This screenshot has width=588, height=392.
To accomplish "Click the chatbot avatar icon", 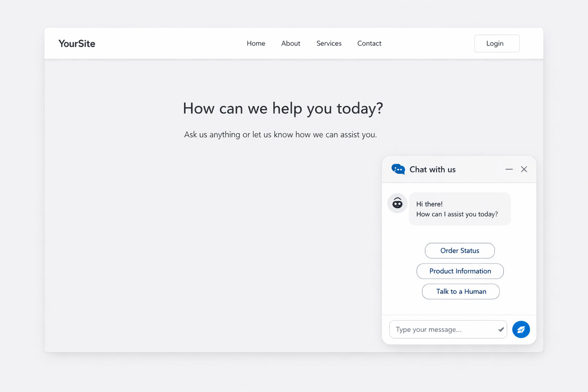I will (397, 203).
